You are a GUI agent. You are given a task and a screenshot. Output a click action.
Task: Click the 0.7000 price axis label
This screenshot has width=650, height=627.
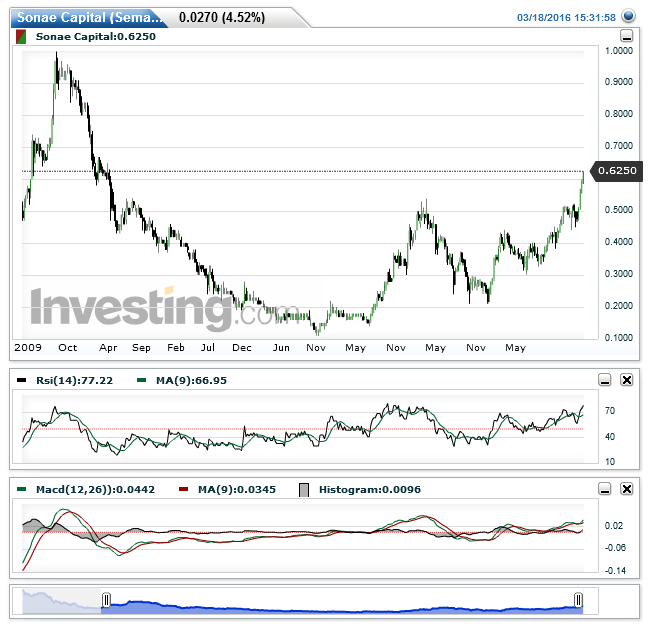point(618,145)
